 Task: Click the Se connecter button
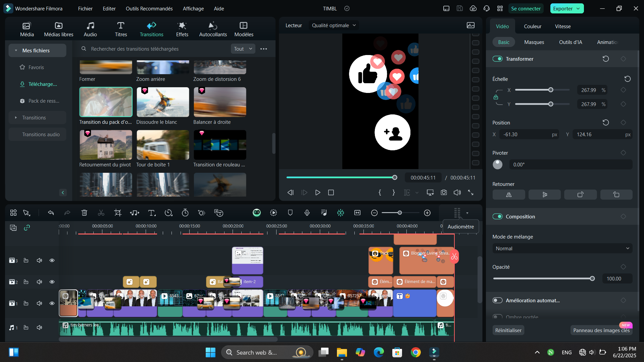tap(526, 9)
